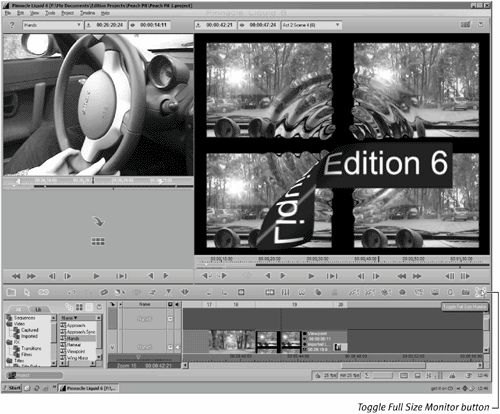Click the small round icon at top right
Screen dimensions: 500x414
pyautogui.click(x=480, y=25)
